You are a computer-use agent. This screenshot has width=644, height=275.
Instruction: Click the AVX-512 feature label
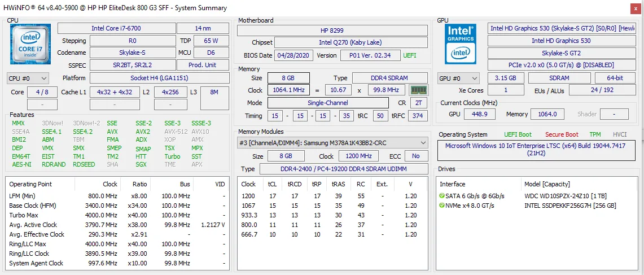(176, 132)
